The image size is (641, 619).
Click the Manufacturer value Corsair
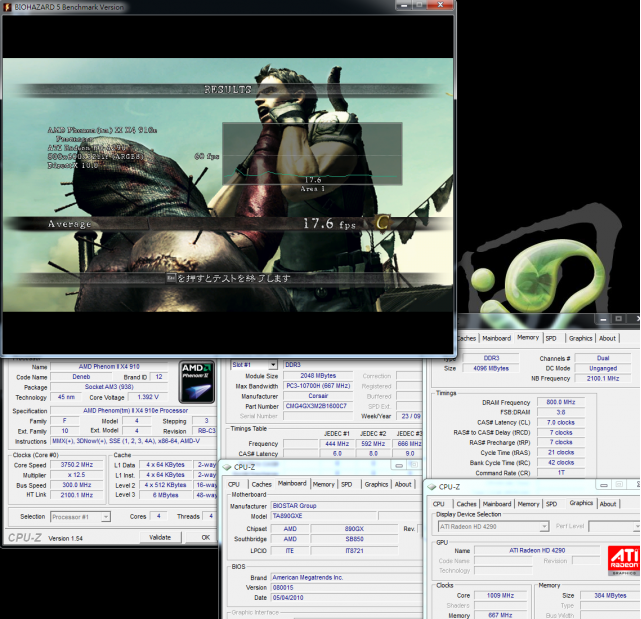(x=318, y=396)
